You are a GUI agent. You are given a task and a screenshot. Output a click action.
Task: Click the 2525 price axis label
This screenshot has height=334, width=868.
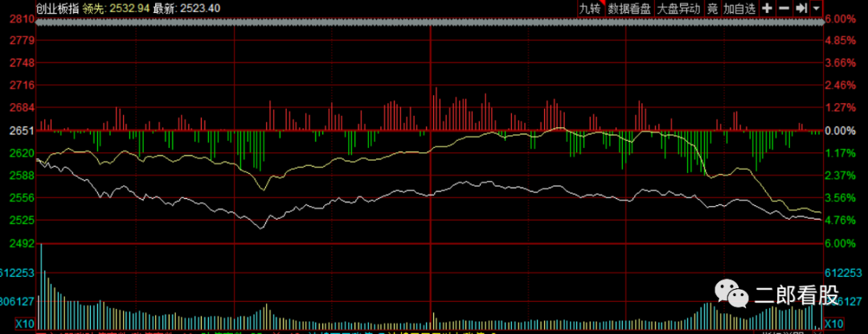coord(23,220)
